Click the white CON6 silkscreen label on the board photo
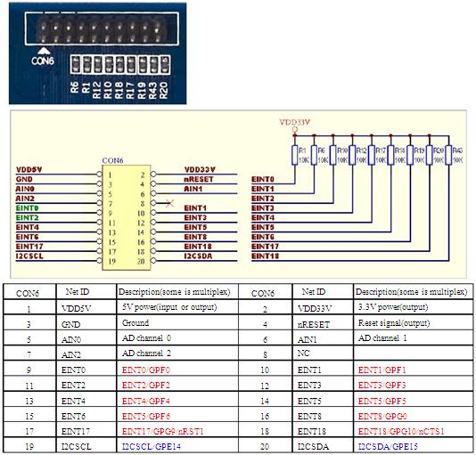476x455 pixels. pos(43,61)
